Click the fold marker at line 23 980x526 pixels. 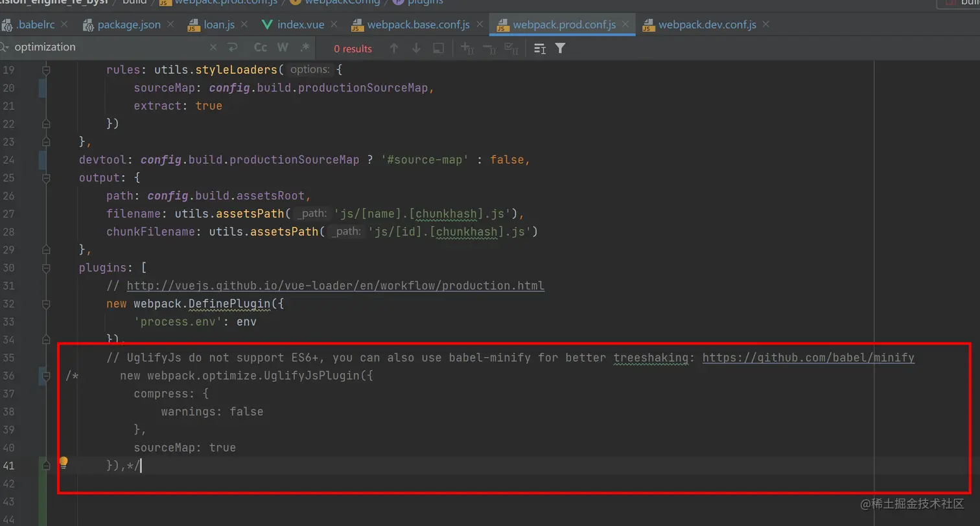click(x=46, y=141)
